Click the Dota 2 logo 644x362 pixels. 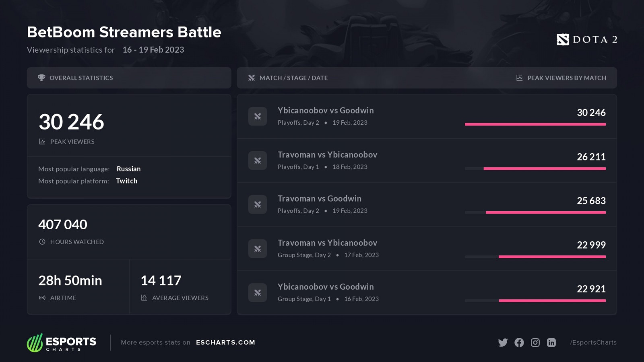587,39
